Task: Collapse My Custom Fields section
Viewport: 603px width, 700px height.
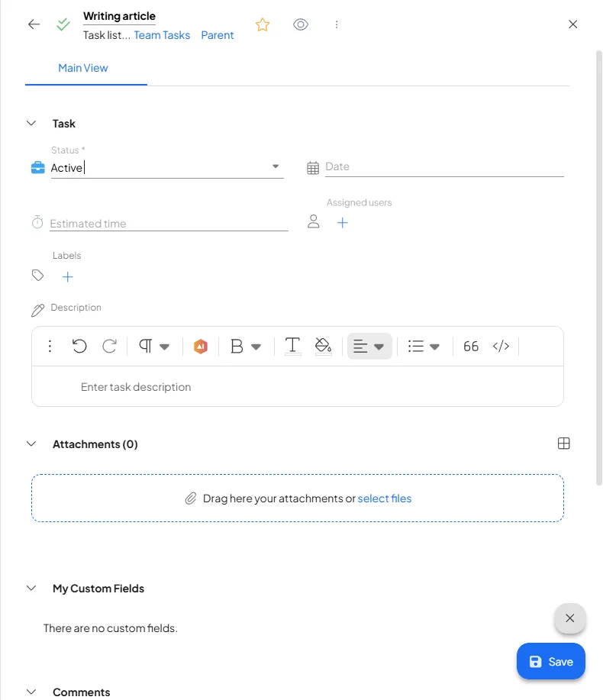Action: click(x=31, y=588)
